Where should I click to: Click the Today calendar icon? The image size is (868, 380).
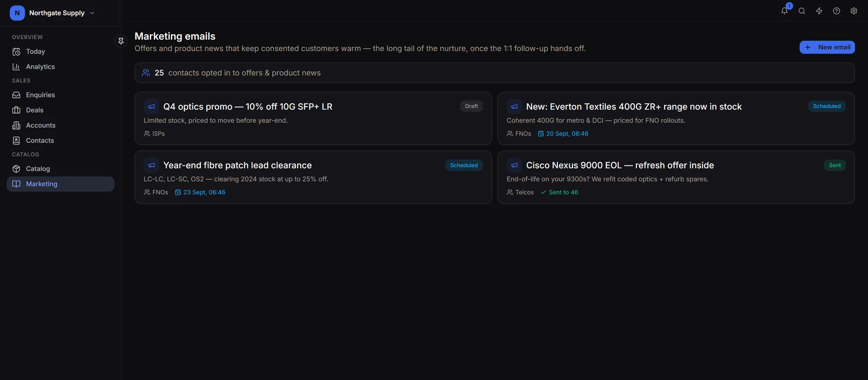16,52
